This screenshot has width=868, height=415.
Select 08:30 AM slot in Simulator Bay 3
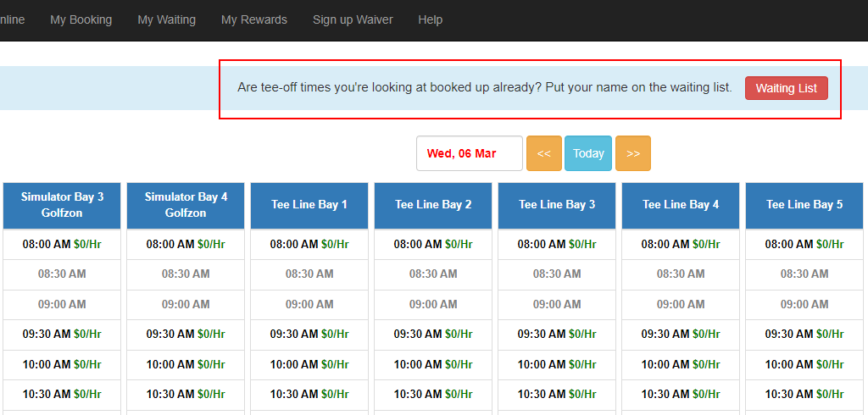[x=62, y=274]
